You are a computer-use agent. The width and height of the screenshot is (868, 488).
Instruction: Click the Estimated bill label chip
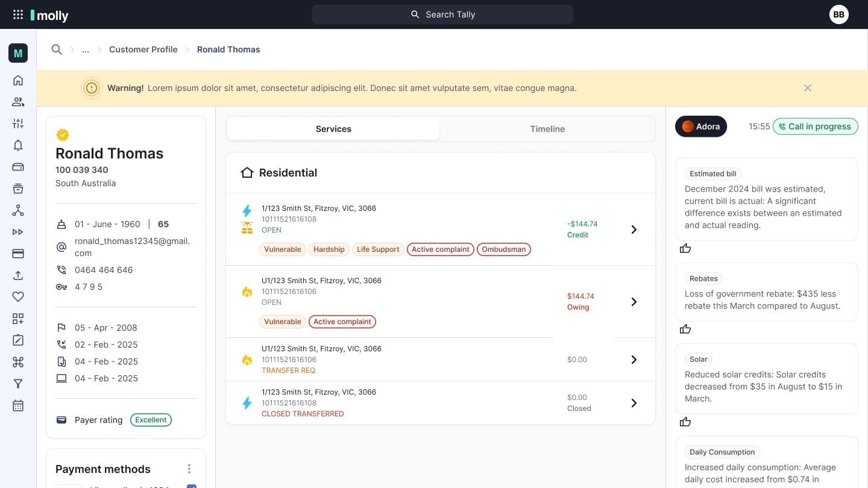coord(713,174)
